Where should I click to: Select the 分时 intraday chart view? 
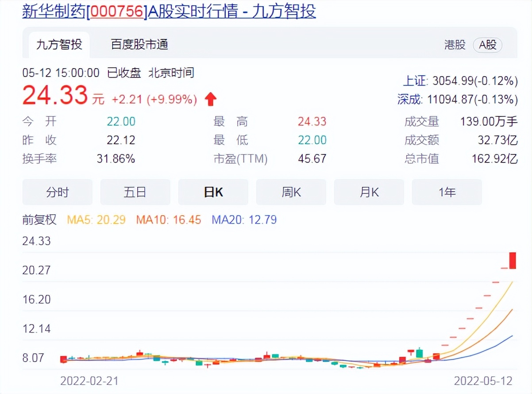pos(57,192)
